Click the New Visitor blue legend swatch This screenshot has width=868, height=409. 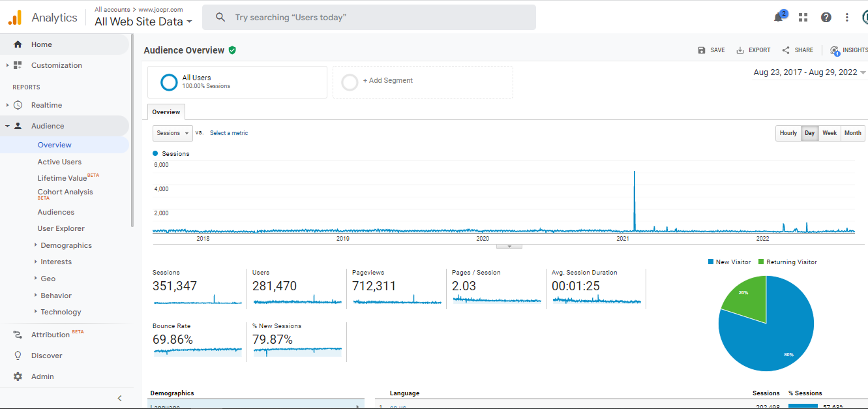pos(711,262)
